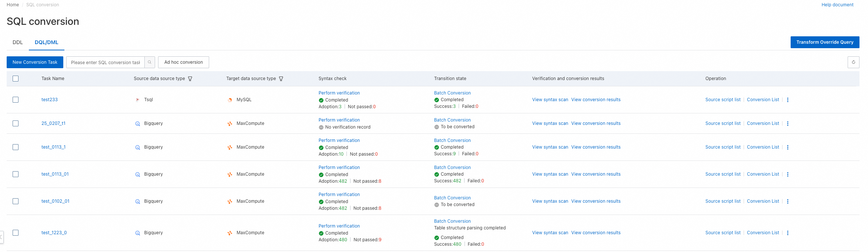Open more options for test233 row

[788, 100]
